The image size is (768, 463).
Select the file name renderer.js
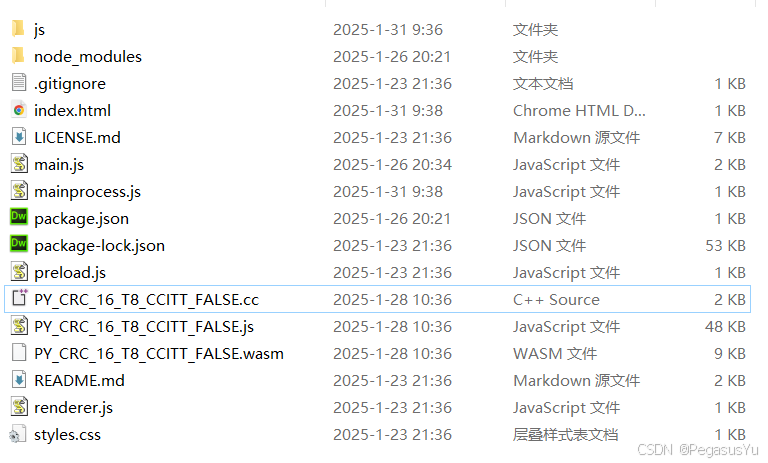pos(73,408)
